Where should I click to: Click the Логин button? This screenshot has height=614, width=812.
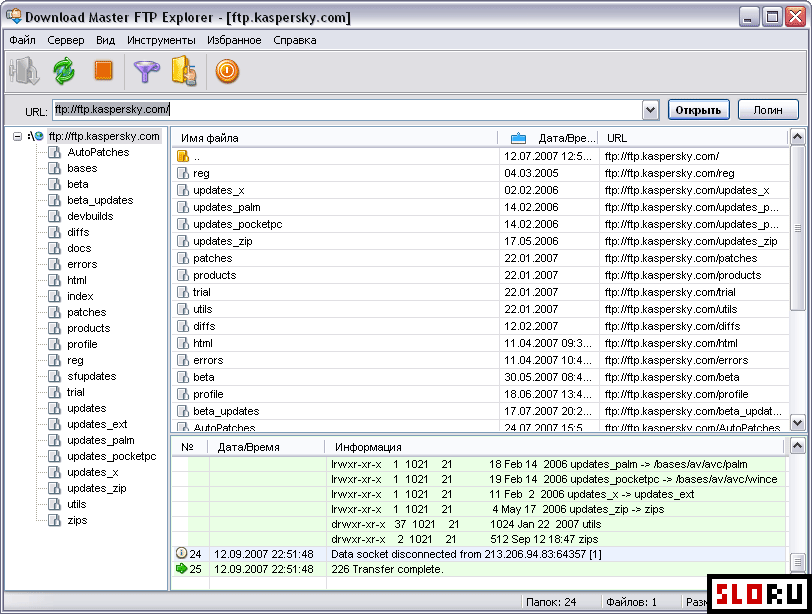(x=768, y=110)
